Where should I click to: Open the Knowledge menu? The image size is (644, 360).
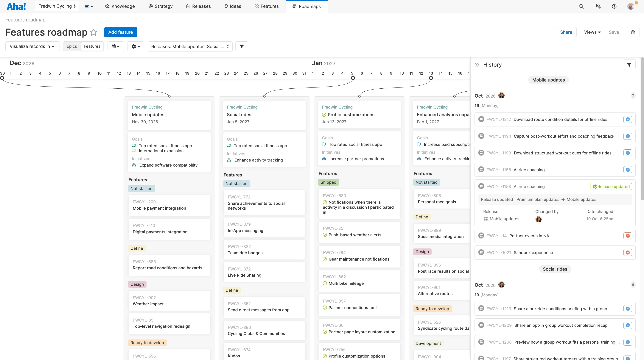pyautogui.click(x=120, y=6)
